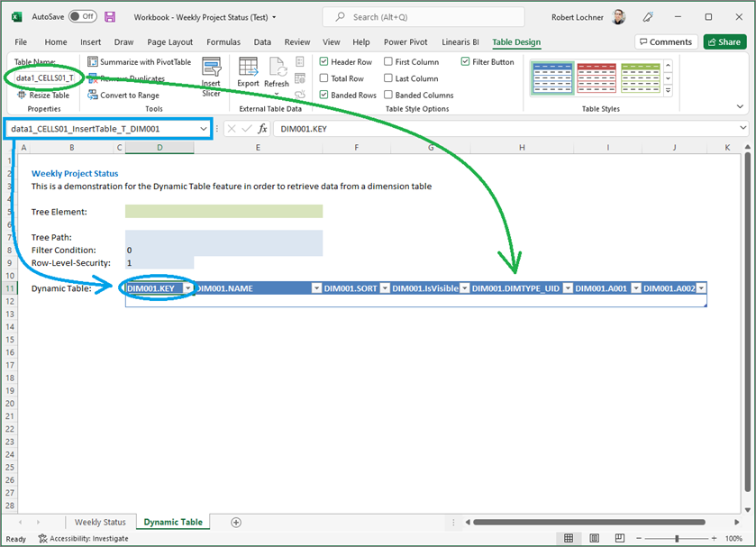Click the green Tree Element input cell
This screenshot has width=756, height=547.
tap(223, 211)
